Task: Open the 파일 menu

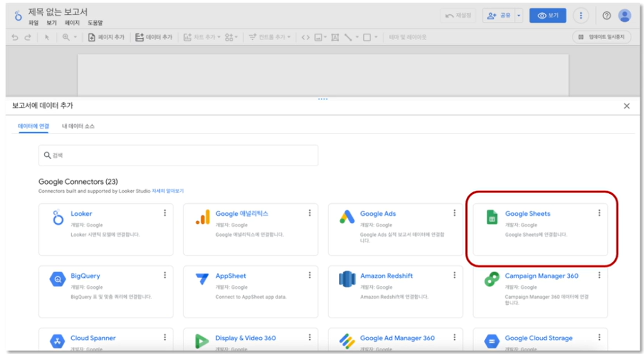Action: pyautogui.click(x=34, y=23)
